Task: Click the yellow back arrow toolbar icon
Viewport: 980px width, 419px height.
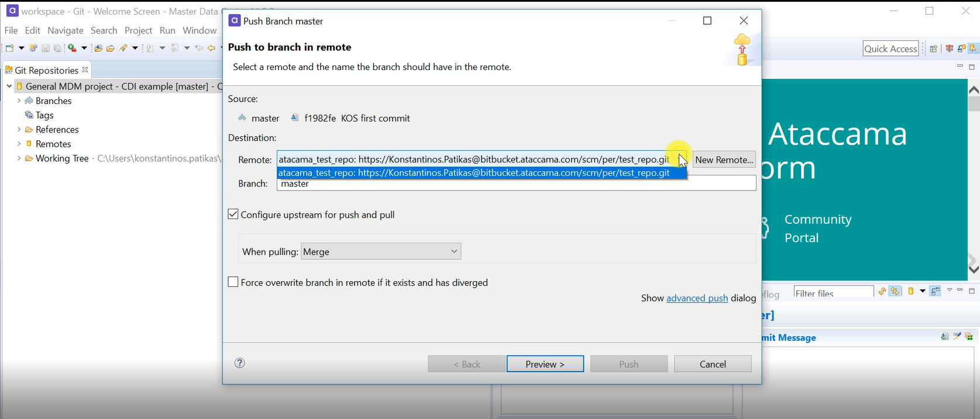Action: (211, 48)
